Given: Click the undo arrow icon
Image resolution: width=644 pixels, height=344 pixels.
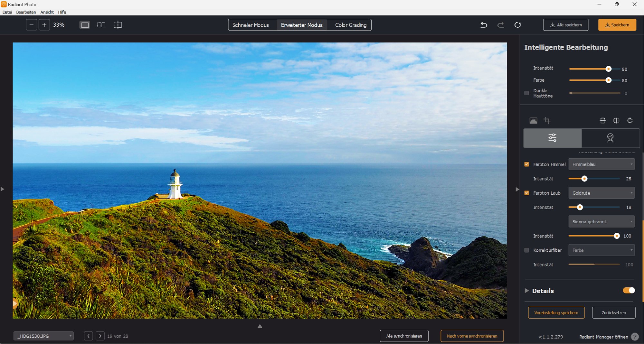Looking at the screenshot, I should [484, 25].
